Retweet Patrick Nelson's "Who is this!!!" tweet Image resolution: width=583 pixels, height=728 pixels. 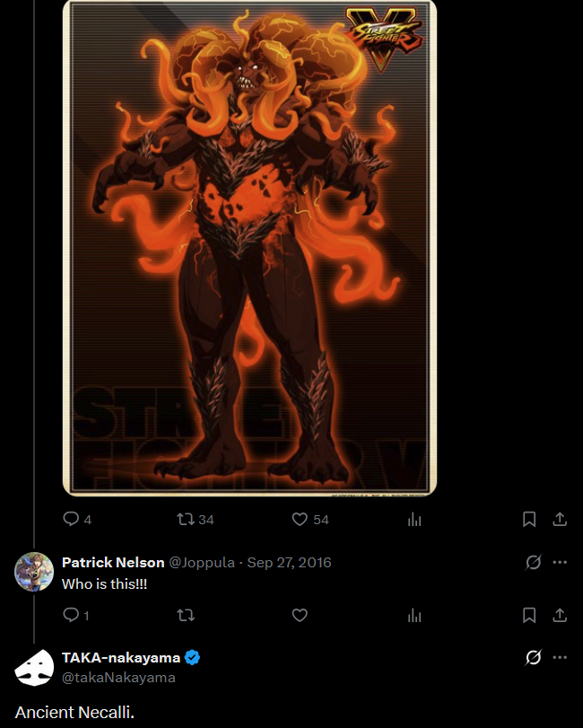pyautogui.click(x=186, y=615)
